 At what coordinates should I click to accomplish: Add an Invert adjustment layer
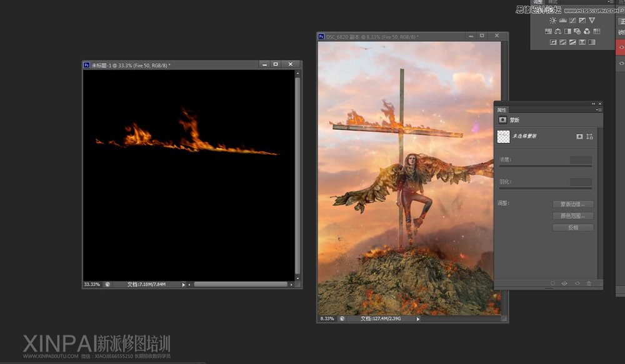coord(553,42)
